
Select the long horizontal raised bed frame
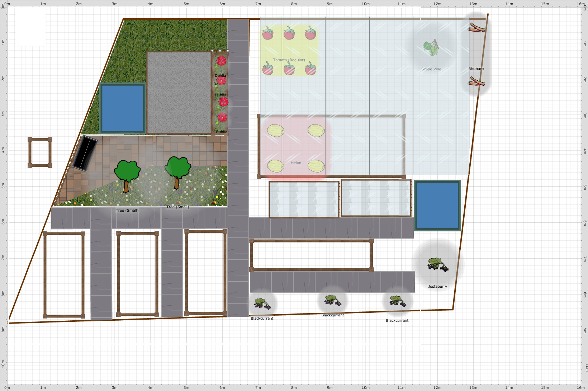pos(312,255)
